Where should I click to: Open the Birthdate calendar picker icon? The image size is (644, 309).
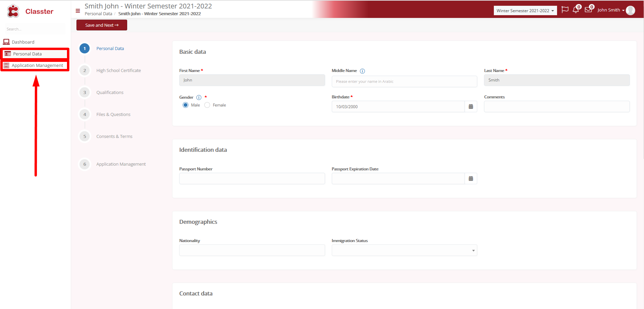click(x=471, y=106)
